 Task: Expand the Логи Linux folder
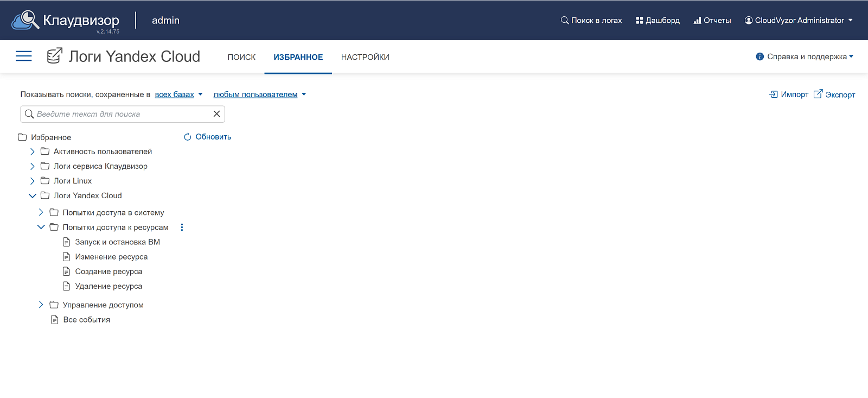(33, 181)
